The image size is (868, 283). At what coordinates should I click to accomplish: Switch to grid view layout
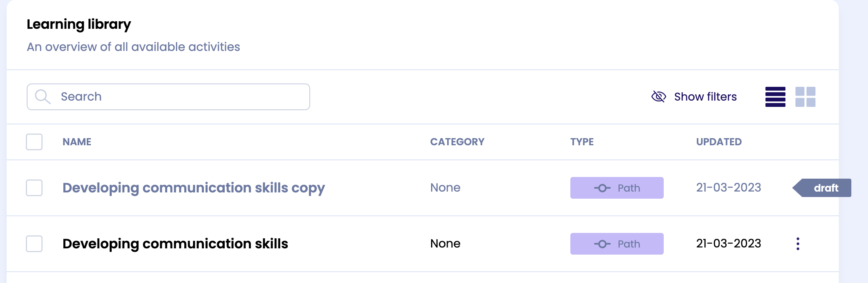(x=805, y=97)
